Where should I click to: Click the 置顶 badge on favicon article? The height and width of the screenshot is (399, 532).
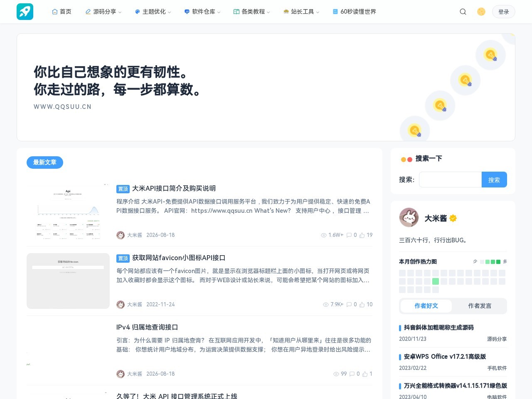[x=123, y=258]
